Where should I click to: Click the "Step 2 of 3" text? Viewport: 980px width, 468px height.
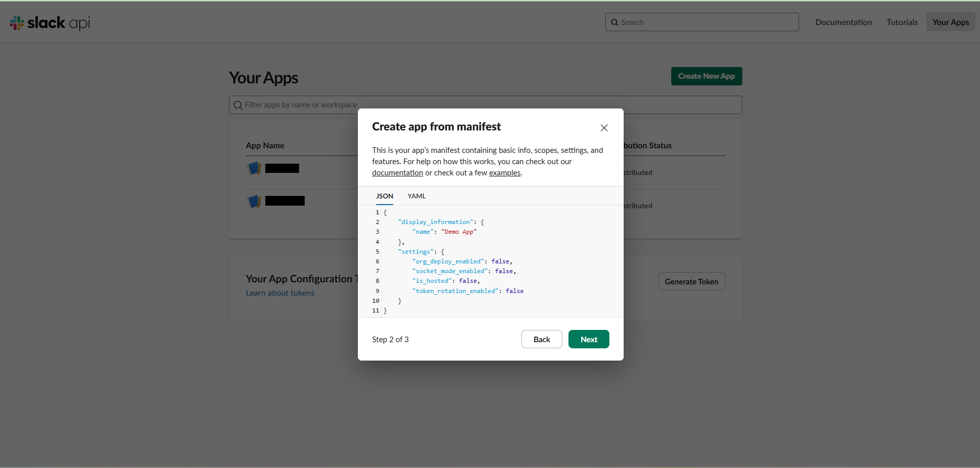click(390, 340)
